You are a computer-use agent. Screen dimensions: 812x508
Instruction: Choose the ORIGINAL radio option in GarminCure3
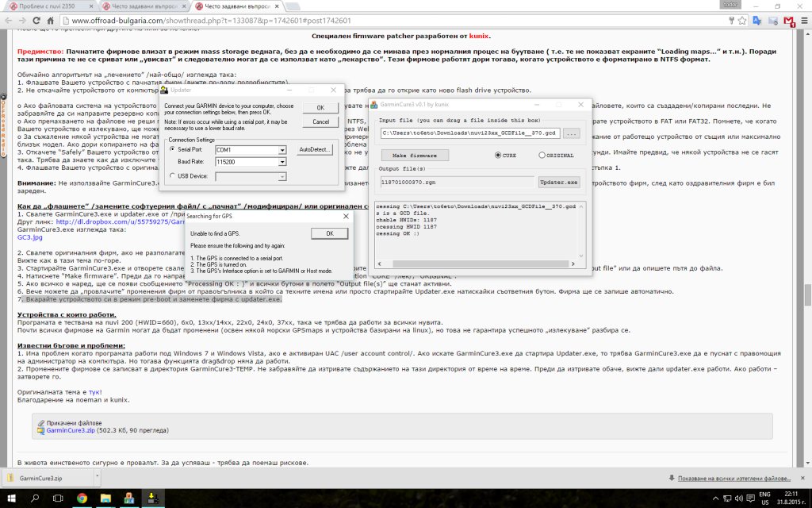542,155
